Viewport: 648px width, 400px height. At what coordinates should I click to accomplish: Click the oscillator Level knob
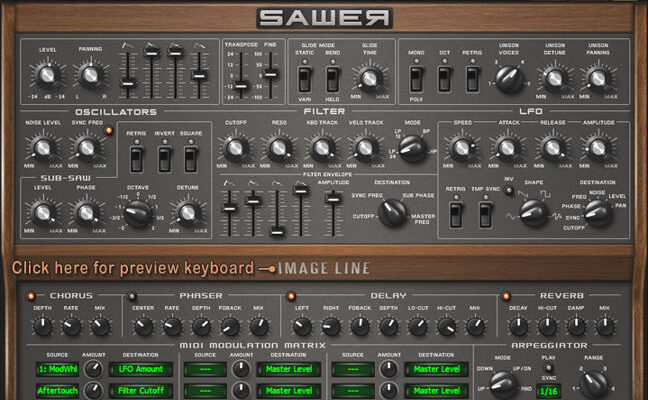(x=45, y=74)
